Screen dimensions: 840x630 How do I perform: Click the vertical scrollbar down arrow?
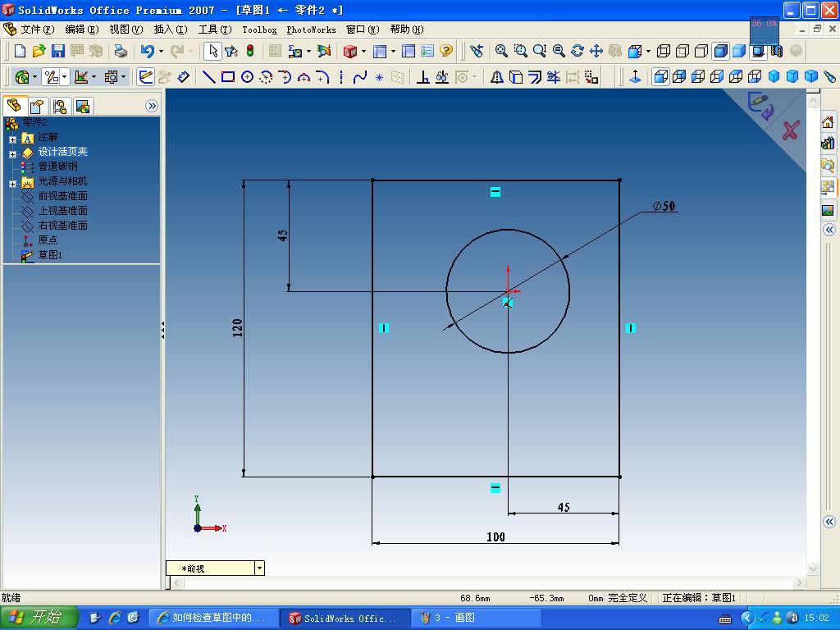tap(813, 569)
